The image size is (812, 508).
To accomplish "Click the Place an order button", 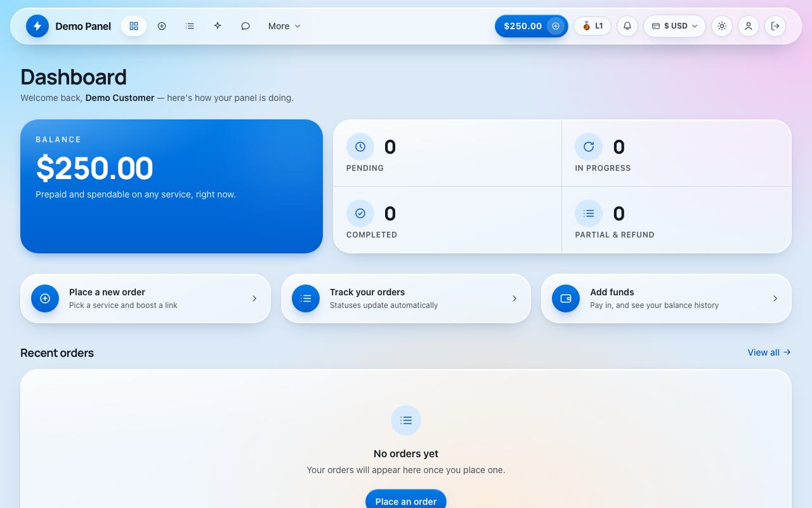I will 406,501.
